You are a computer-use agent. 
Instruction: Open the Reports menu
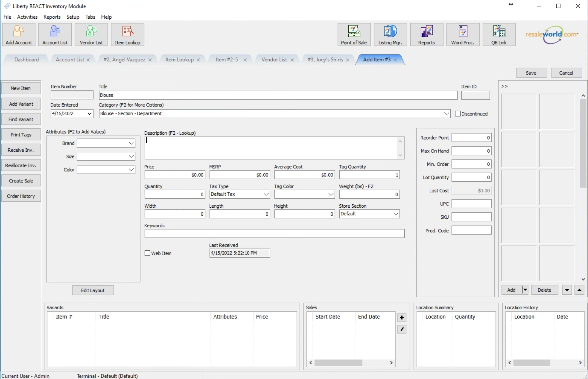tap(52, 17)
